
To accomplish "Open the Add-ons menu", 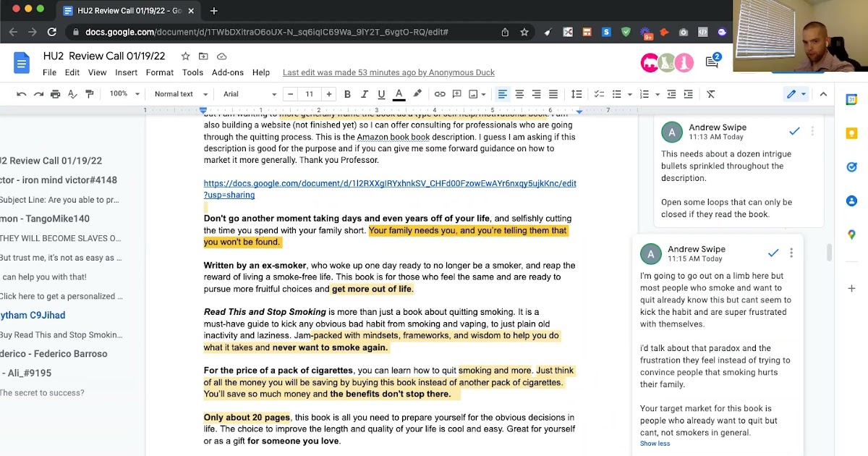I will (227, 72).
